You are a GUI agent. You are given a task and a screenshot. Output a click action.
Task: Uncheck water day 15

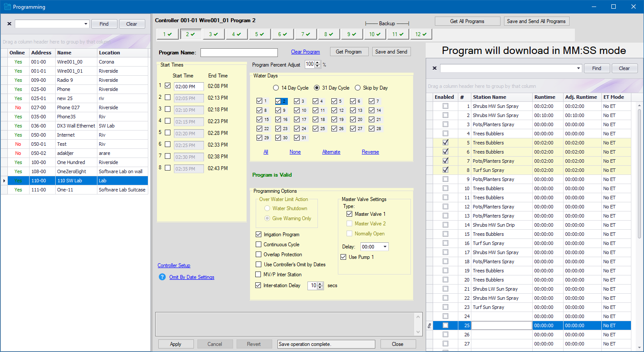tap(260, 120)
